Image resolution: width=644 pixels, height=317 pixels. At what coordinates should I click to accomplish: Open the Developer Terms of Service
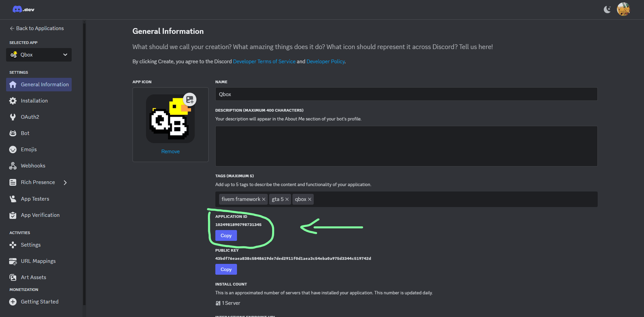coord(264,61)
